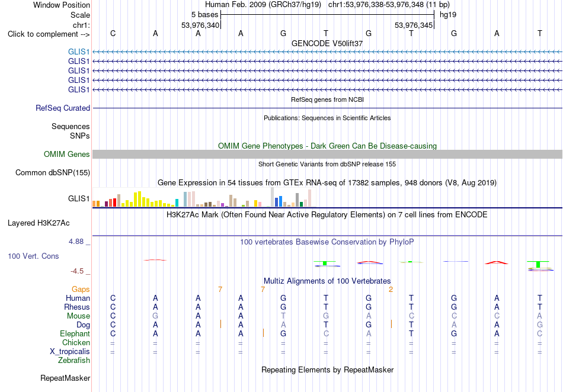Screen dimensions: 563x392
Task: Select the Dog alignment row label
Action: [x=83, y=325]
